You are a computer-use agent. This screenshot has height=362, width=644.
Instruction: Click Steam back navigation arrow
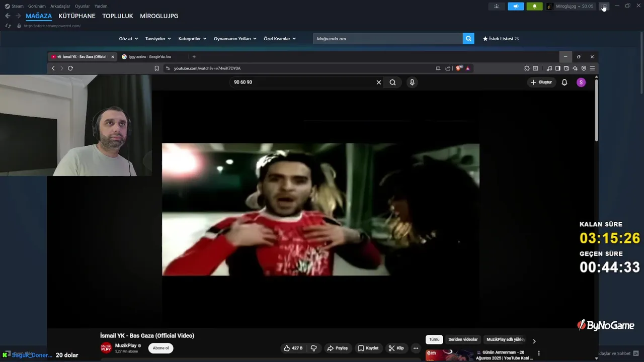(x=8, y=16)
